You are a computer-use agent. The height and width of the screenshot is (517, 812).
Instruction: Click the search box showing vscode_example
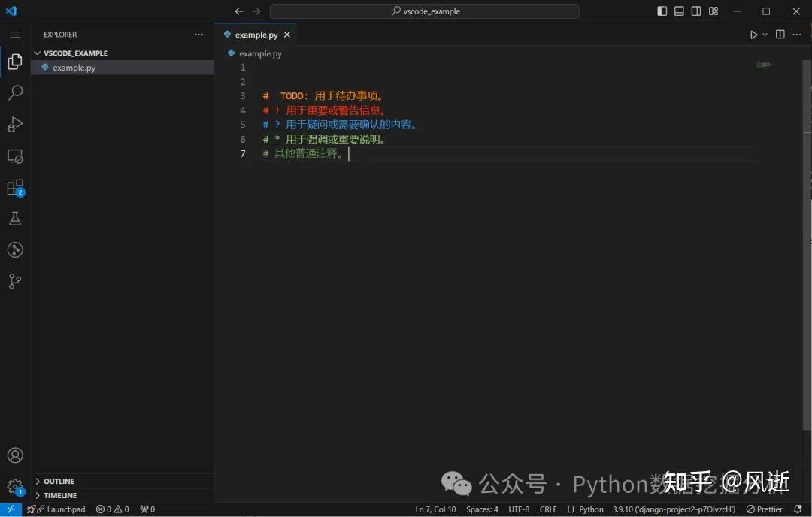coord(425,11)
